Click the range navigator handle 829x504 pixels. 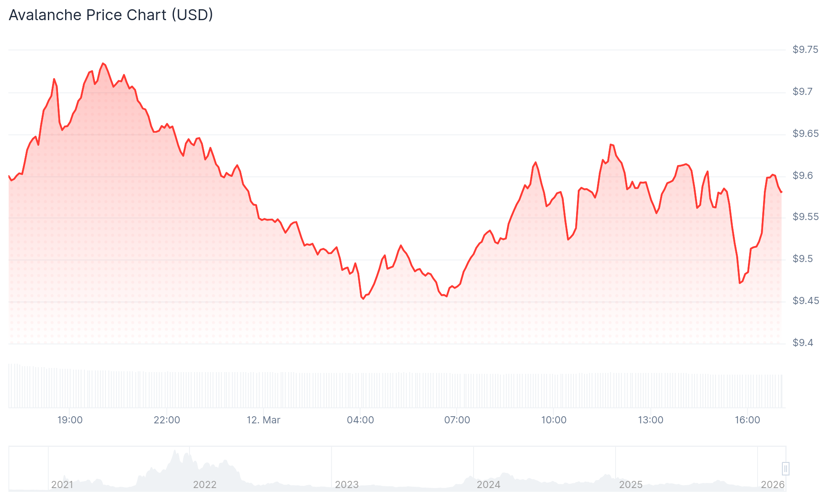(785, 469)
